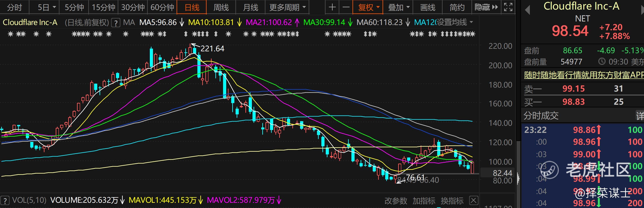Click the last price 98.54

570,31
